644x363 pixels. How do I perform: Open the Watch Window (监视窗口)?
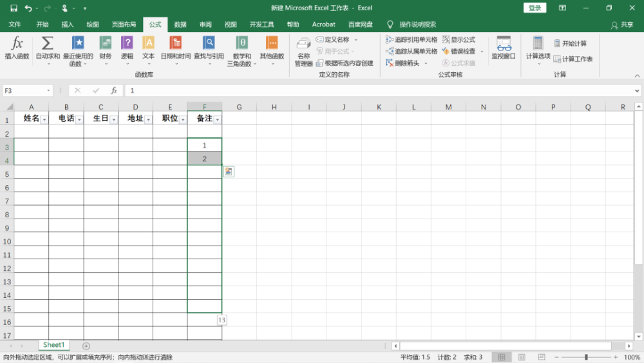(504, 48)
